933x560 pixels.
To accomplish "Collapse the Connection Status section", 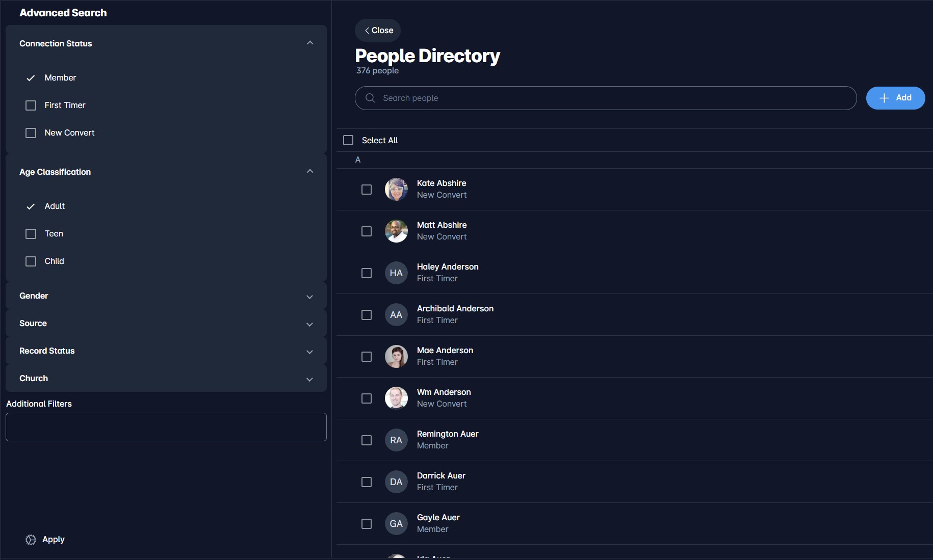I will tap(309, 43).
